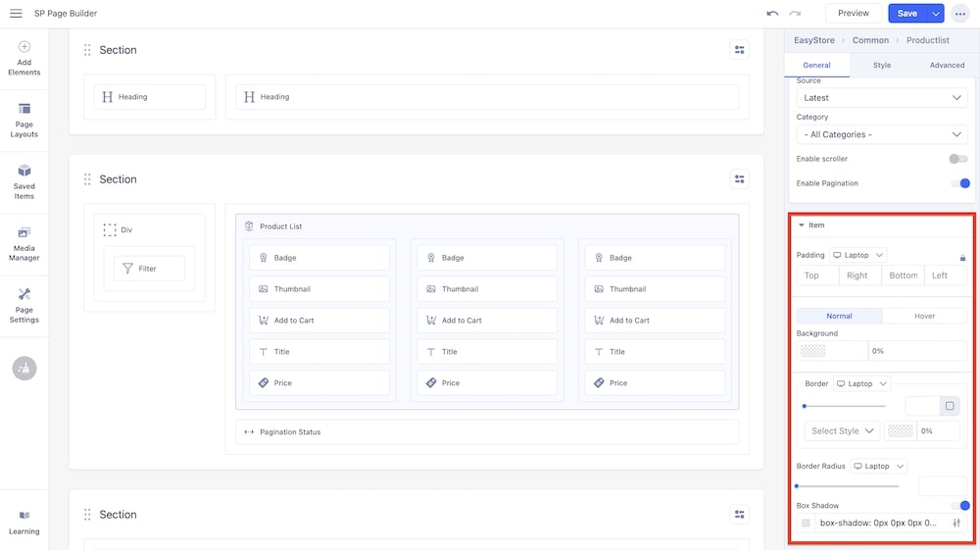This screenshot has height=550, width=980.
Task: Open box shadow settings sliders icon
Action: 956,524
